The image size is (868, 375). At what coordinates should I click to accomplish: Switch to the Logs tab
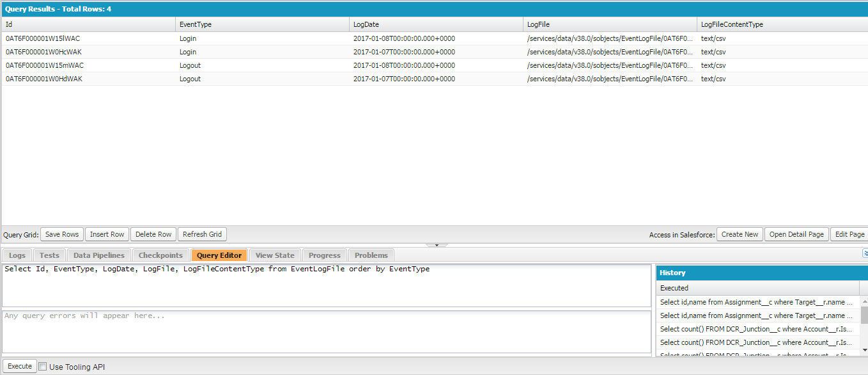pos(17,255)
